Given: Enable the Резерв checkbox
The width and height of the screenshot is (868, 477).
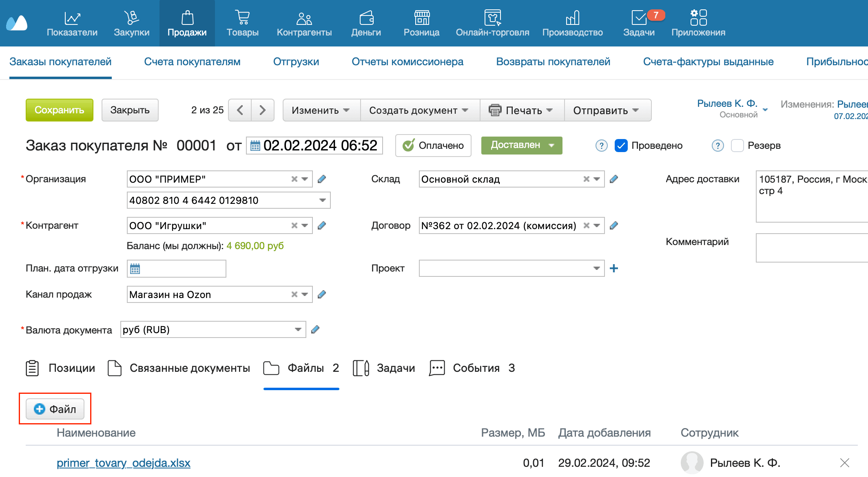Looking at the screenshot, I should pos(737,146).
